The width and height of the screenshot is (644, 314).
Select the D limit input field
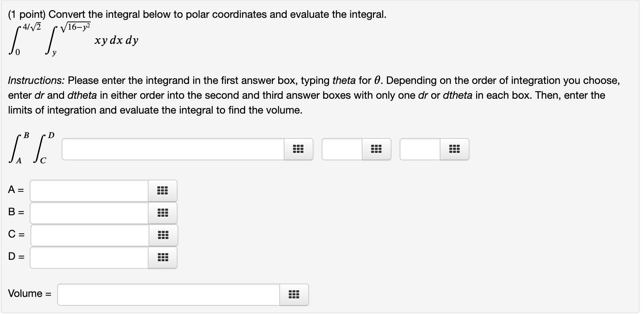coord(89,257)
